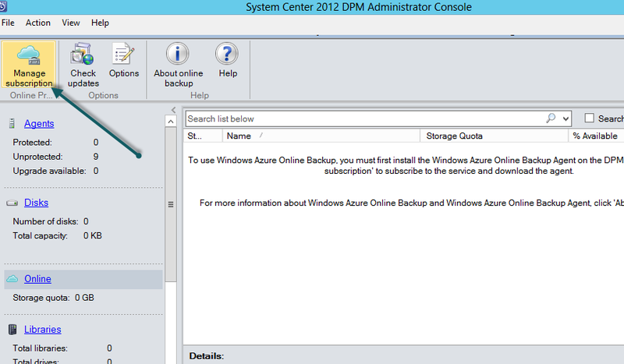The height and width of the screenshot is (364, 624).
Task: Click the Agents server icon
Action: coord(12,124)
